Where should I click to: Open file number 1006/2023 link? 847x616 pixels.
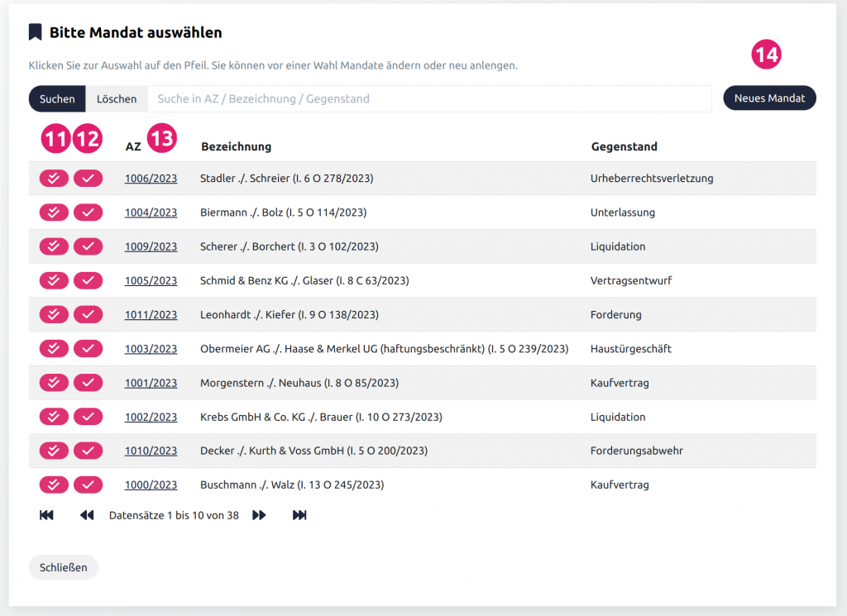151,179
